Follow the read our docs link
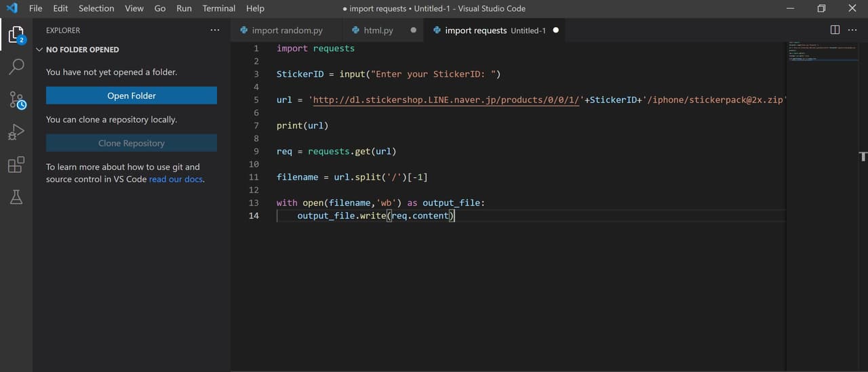This screenshot has width=868, height=372. point(176,180)
